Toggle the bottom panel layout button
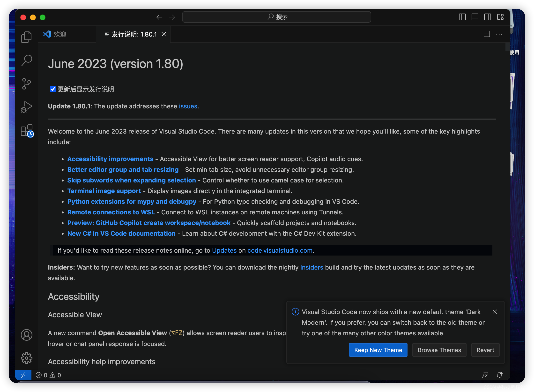Image resolution: width=534 pixels, height=392 pixels. [475, 17]
